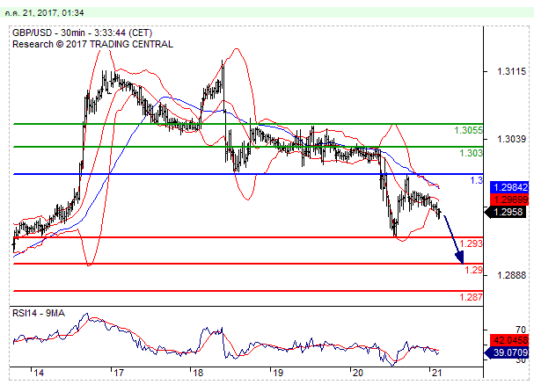Screen dimensions: 534x392
Task: Select the 1.3115 price axis label
Action: [x=511, y=71]
